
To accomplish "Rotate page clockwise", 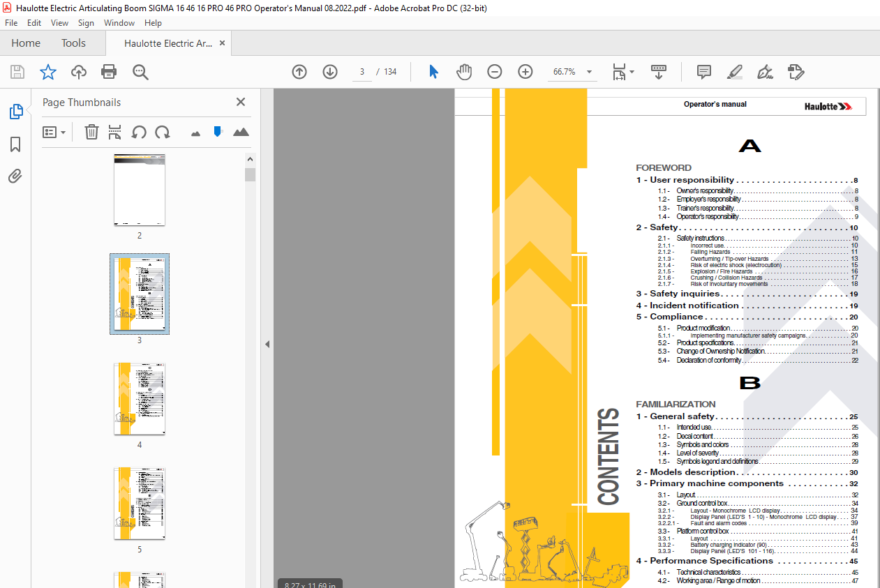I will tap(163, 132).
